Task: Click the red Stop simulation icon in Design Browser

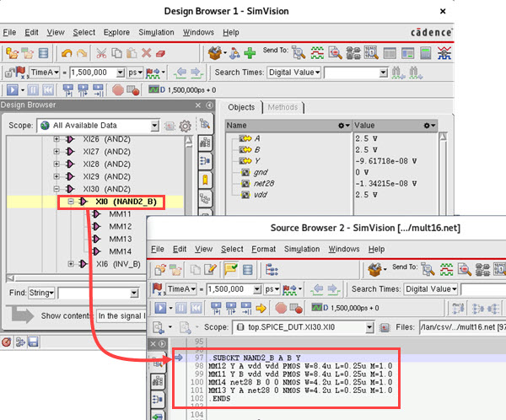Action: 118,89
